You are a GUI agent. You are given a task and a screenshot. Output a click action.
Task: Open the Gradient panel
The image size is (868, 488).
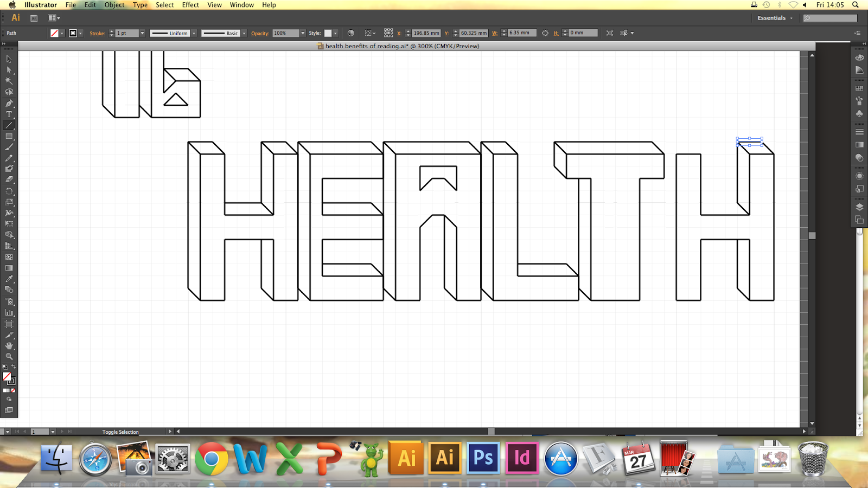pyautogui.click(x=859, y=145)
